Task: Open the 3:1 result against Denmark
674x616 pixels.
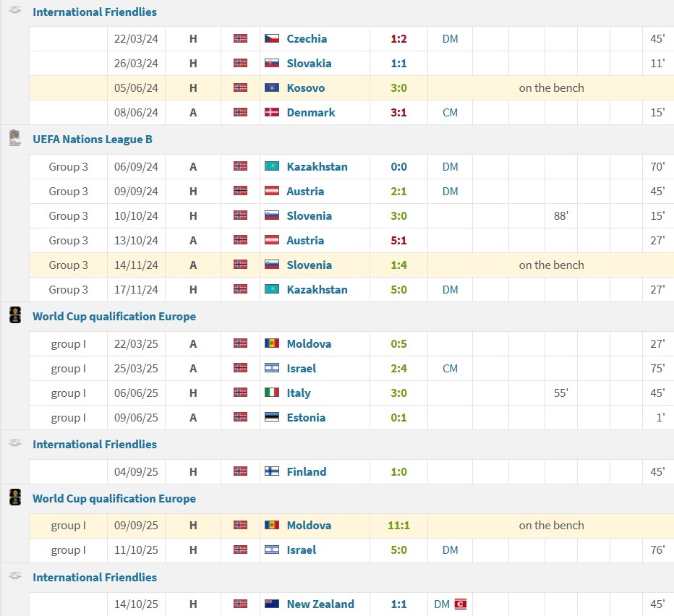Action: [398, 112]
